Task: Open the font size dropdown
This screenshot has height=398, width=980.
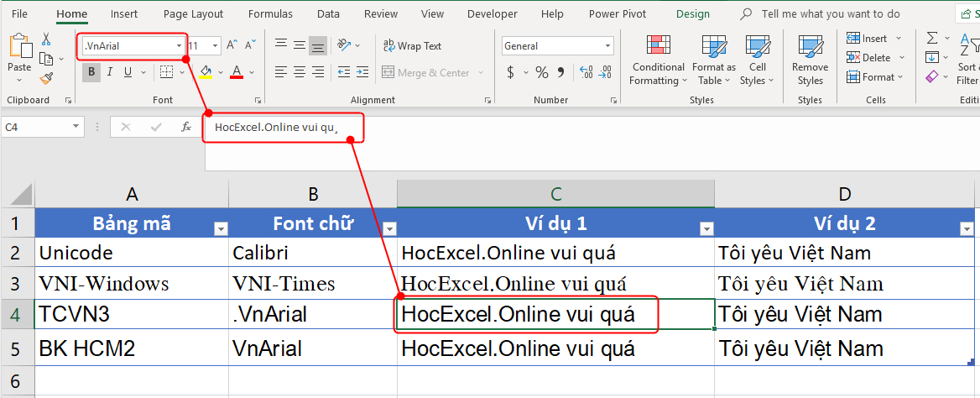Action: coord(216,45)
